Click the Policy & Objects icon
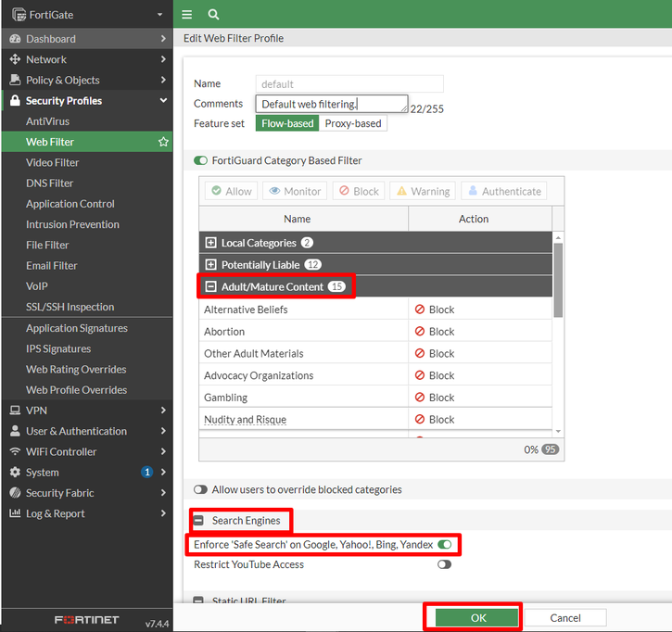Screen dimensions: 672x632 (15, 80)
